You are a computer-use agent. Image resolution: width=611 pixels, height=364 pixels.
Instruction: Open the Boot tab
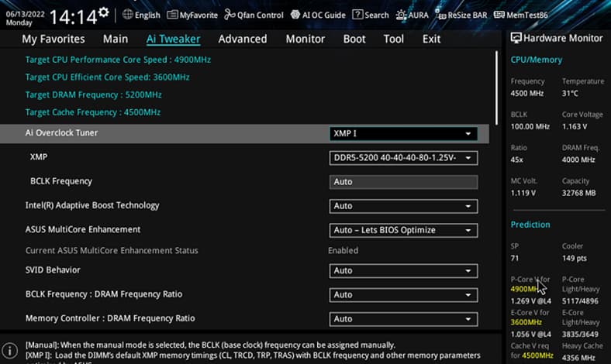pos(354,39)
